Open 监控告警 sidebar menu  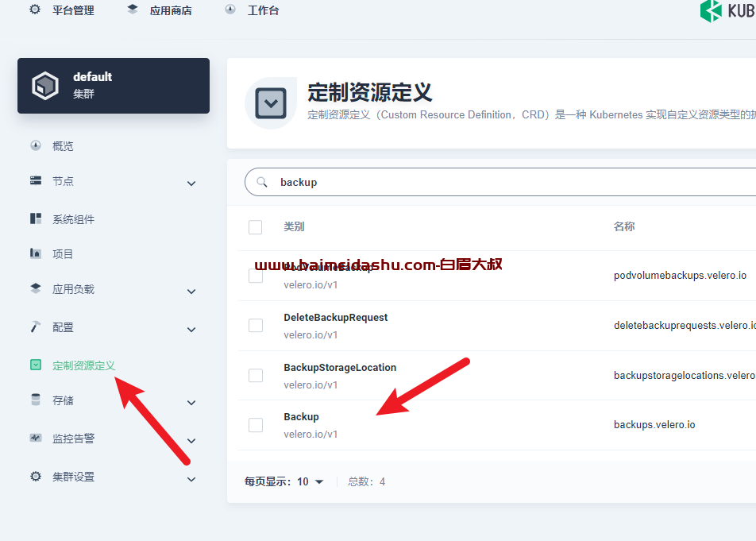73,439
